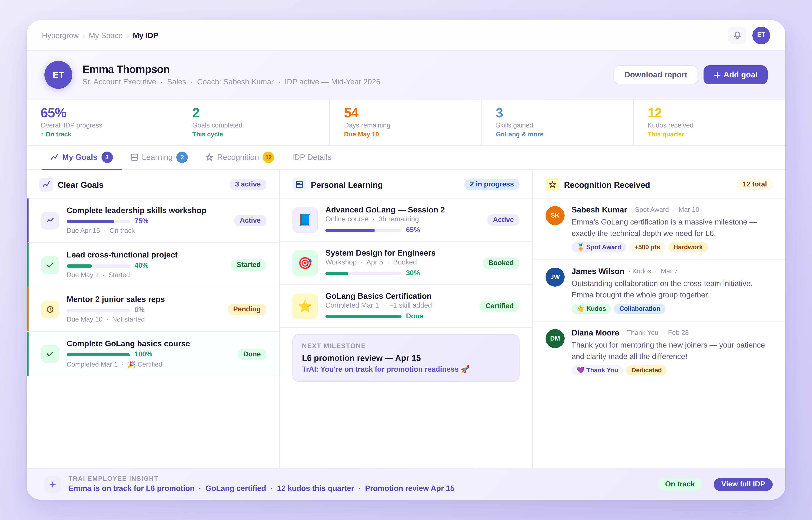The image size is (812, 520).
Task: Open the IDP Details tab
Action: [311, 157]
